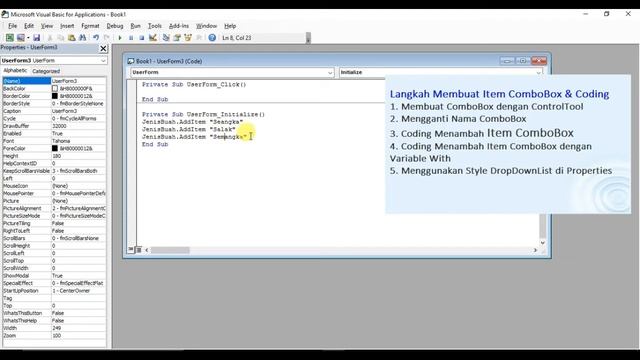Open the Window menu

207,26
